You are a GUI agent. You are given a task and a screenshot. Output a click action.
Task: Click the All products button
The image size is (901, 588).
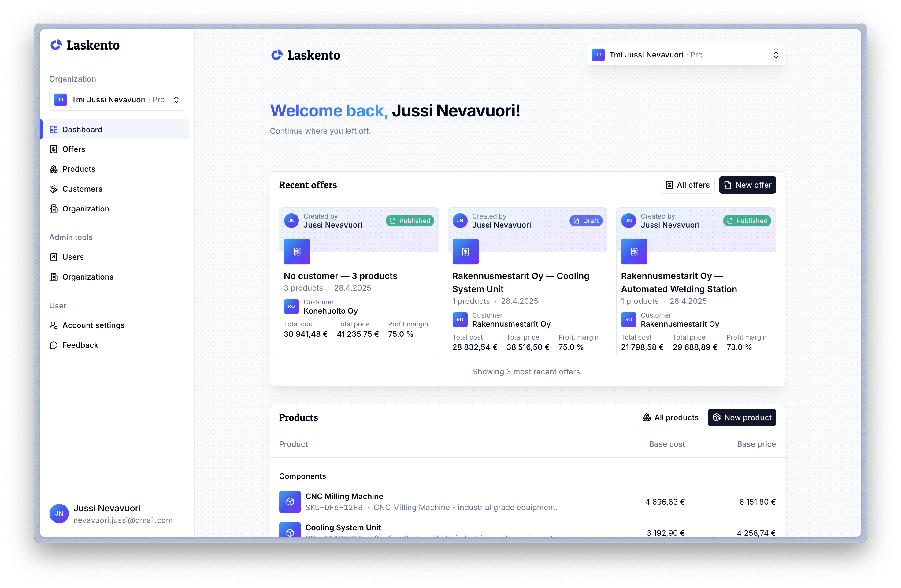670,417
